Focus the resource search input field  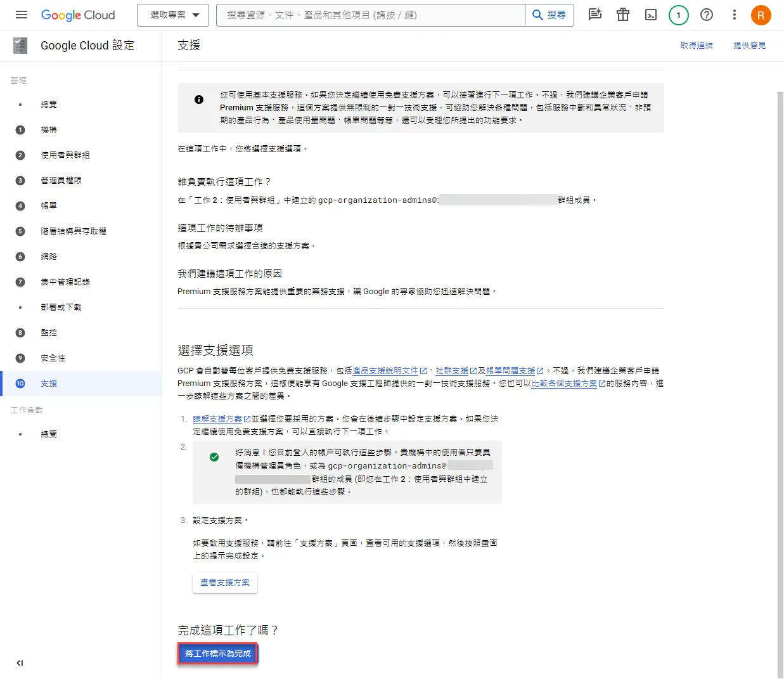click(371, 15)
